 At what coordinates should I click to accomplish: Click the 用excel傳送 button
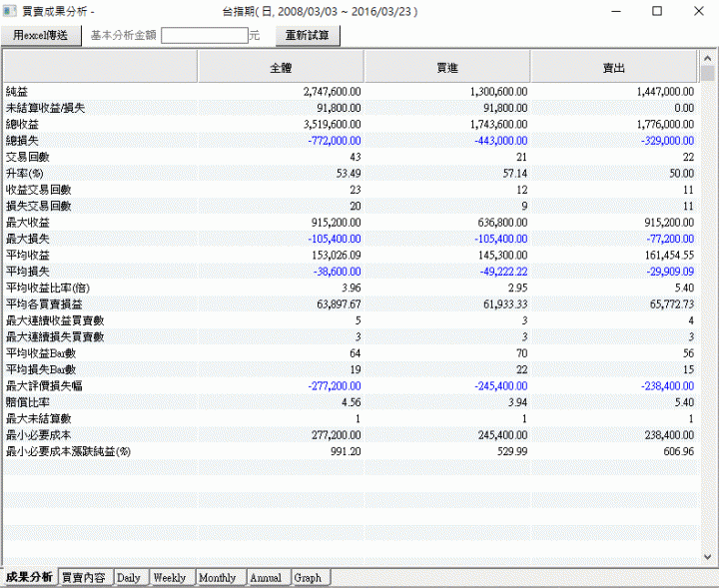point(41,35)
